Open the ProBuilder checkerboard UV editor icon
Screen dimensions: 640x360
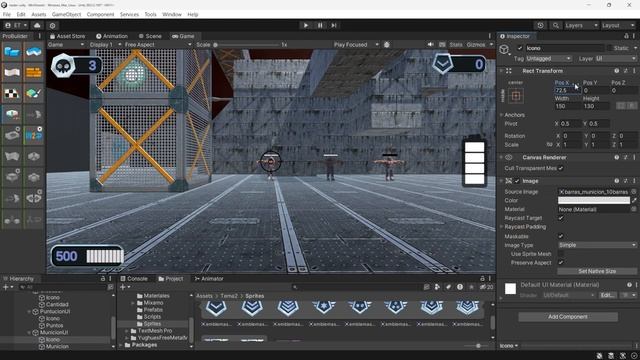point(12,93)
